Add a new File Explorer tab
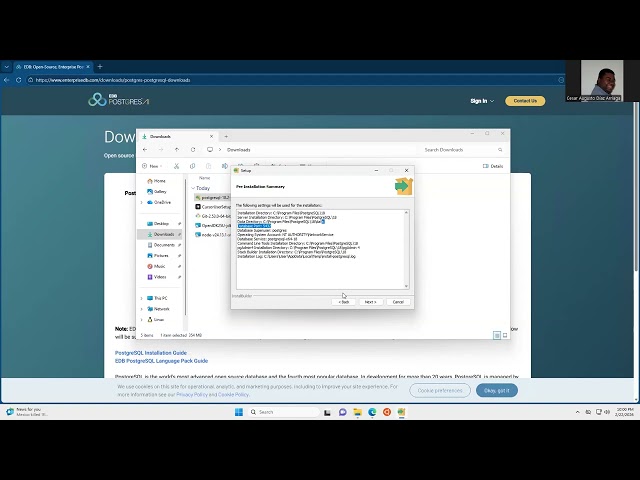Image resolution: width=640 pixels, height=480 pixels. tap(226, 136)
